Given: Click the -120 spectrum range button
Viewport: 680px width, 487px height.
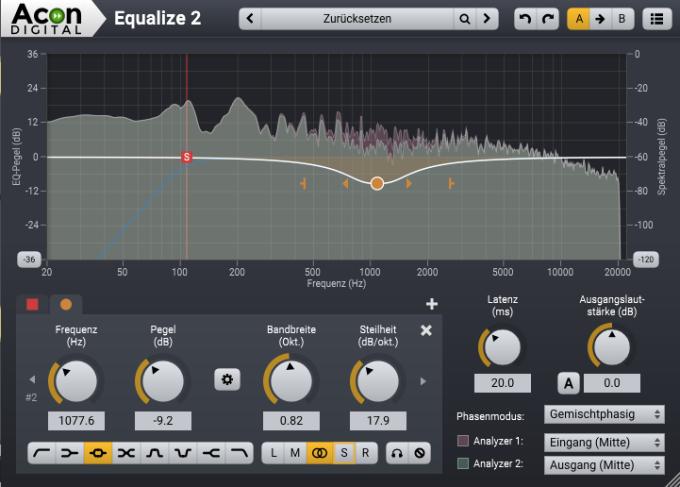Looking at the screenshot, I should tap(646, 259).
